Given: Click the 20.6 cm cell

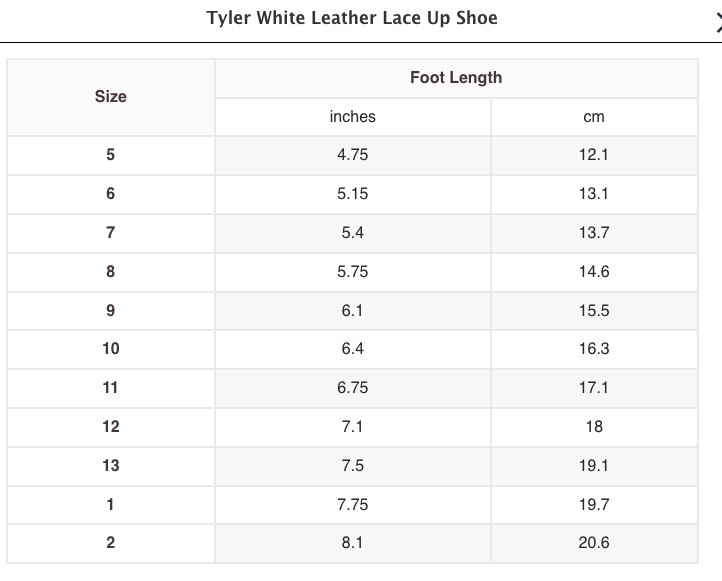Looking at the screenshot, I should click(594, 543).
